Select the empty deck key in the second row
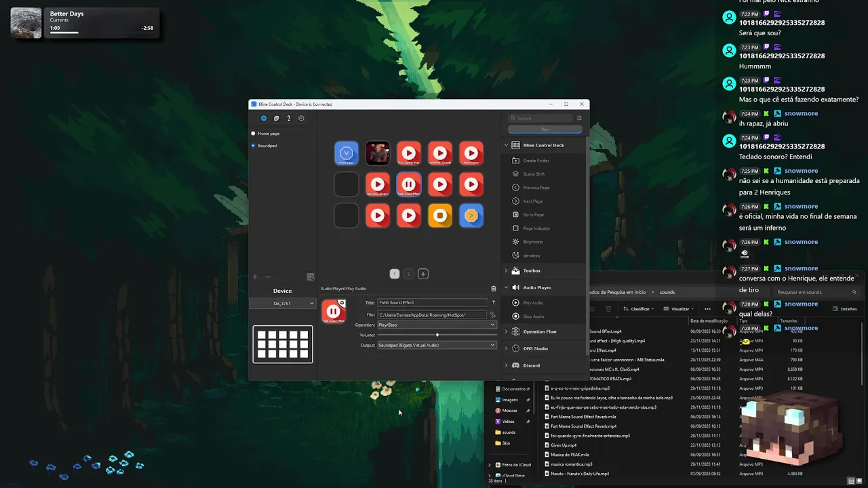Screen dimensions: 868x488 point(347,184)
